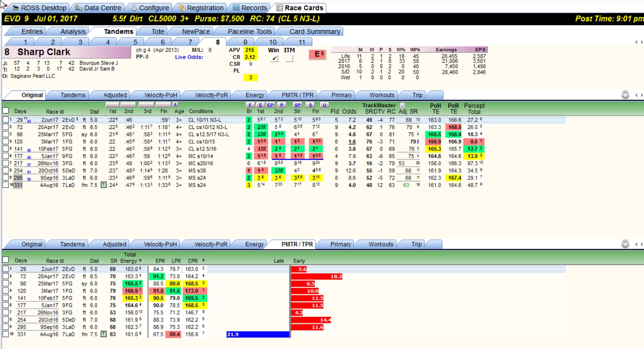Click the minus button next to TrackMaster
The height and width of the screenshot is (349, 644).
(x=402, y=105)
